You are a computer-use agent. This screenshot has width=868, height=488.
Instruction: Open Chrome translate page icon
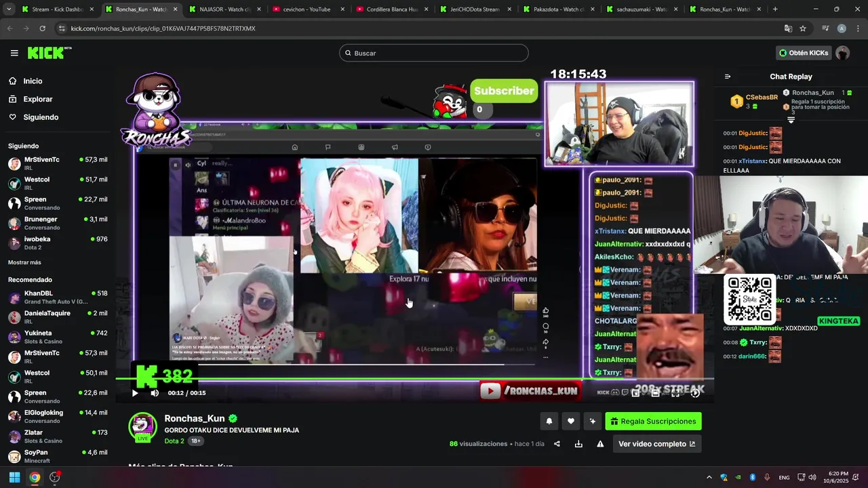pos(788,28)
